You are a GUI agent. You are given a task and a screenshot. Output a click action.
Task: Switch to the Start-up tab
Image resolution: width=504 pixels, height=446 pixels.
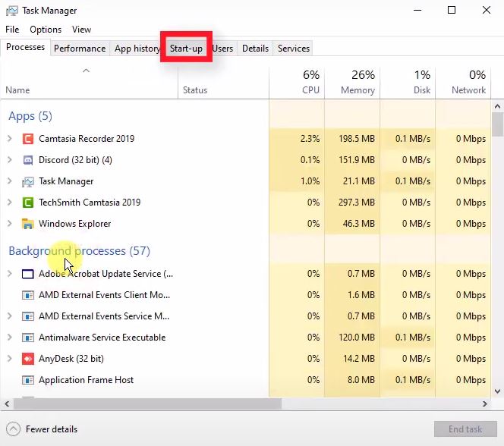(x=186, y=49)
